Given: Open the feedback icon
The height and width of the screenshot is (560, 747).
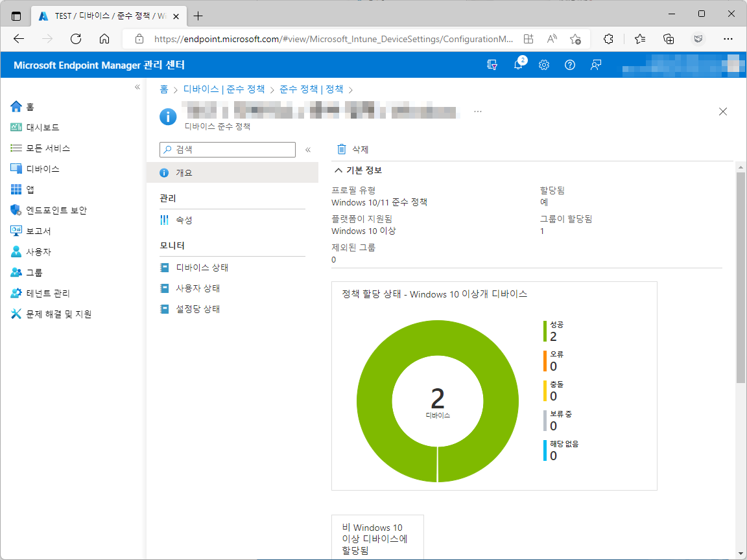Looking at the screenshot, I should click(x=595, y=65).
